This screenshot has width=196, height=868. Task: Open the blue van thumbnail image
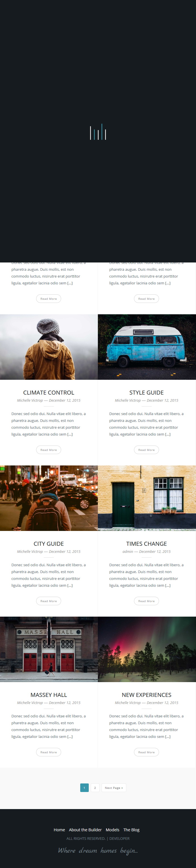(147, 347)
